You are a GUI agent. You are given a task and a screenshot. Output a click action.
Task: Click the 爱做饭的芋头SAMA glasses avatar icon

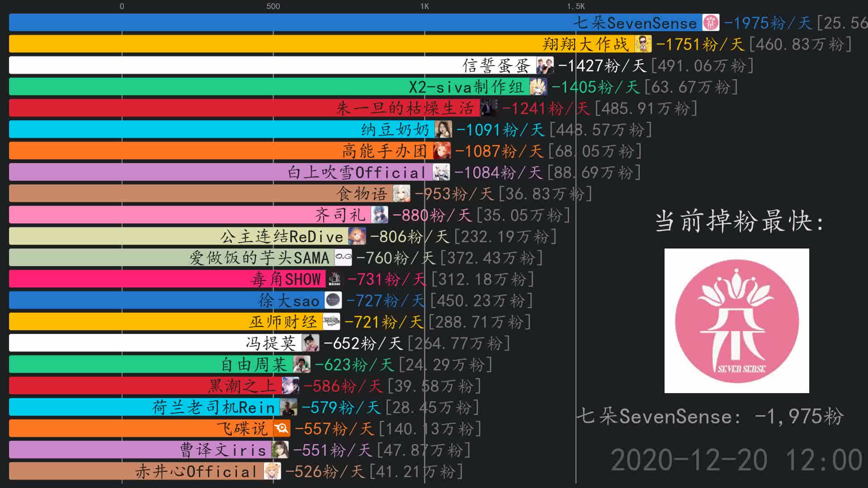pos(343,258)
